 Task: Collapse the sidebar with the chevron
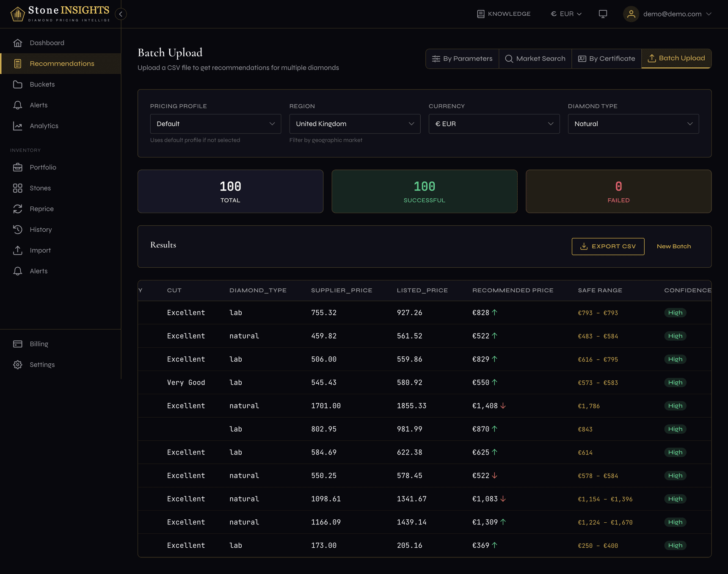tap(121, 14)
